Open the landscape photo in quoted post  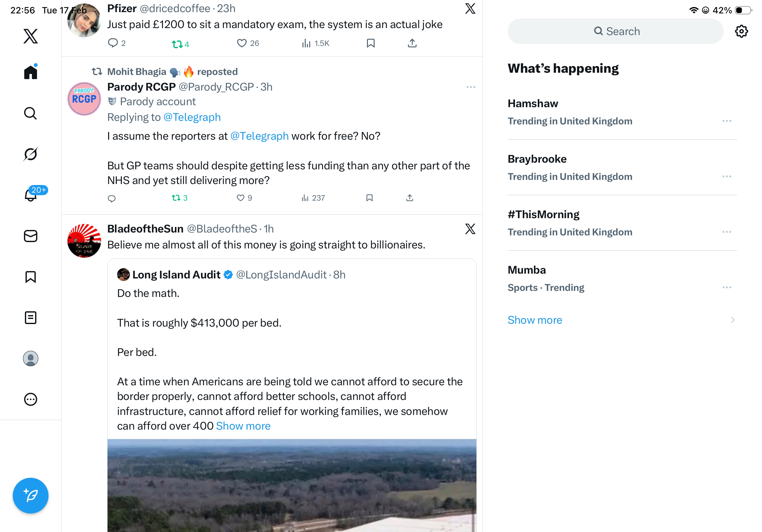[292, 485]
